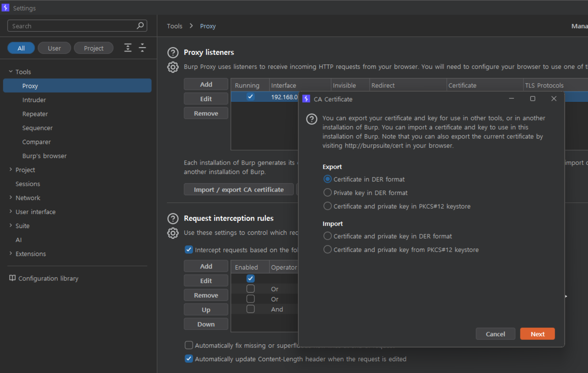The width and height of the screenshot is (588, 373).
Task: Click Import / export CA certificate button
Action: 239,189
